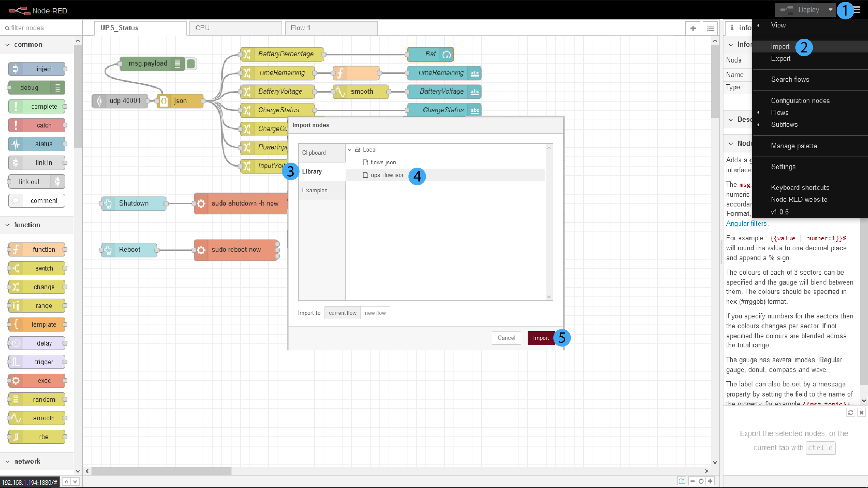Click the zoom in plus icon in footer
The image size is (868, 488).
pyautogui.click(x=710, y=481)
